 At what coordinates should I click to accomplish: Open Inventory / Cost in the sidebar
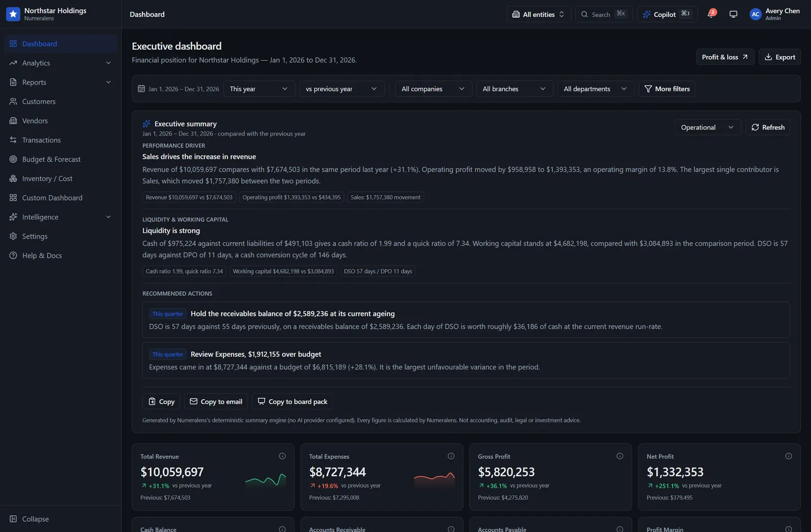pos(60,178)
